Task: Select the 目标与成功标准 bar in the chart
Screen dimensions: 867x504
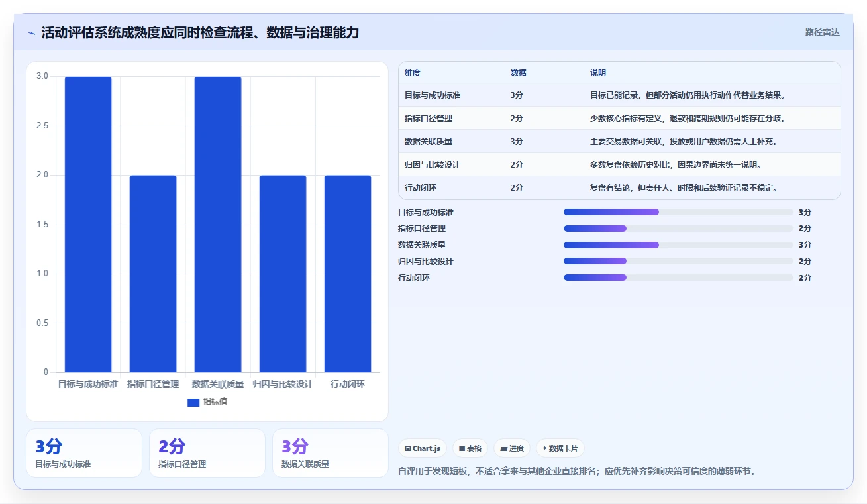Action: pos(88,225)
